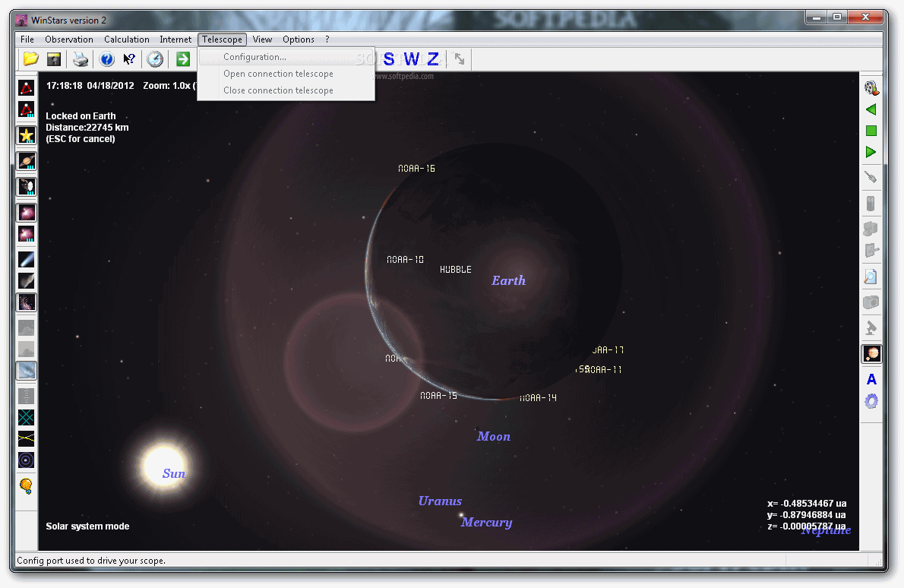Open the animation film reel icon
The height and width of the screenshot is (588, 904).
(x=871, y=87)
